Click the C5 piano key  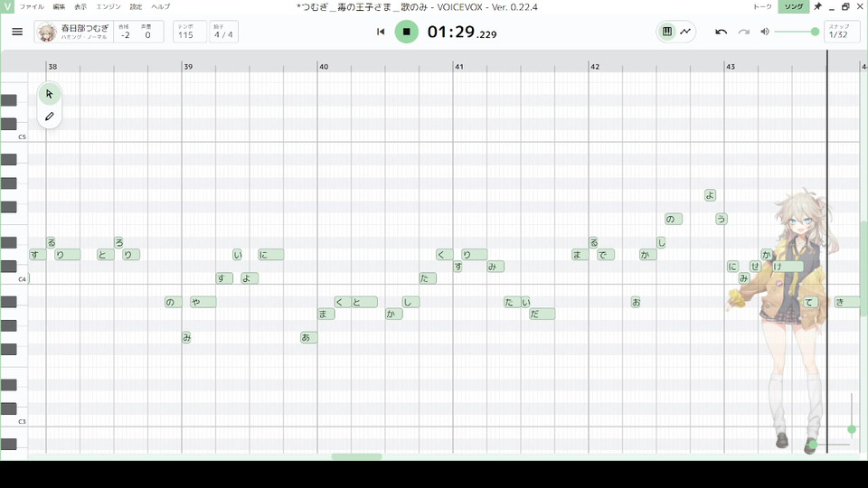pos(14,136)
